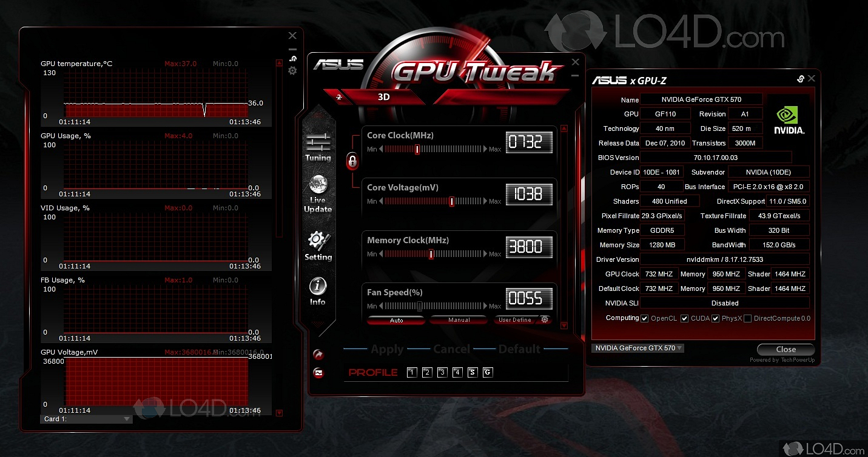The height and width of the screenshot is (457, 868).
Task: Decrease Fan Speed with the left arrow
Action: coord(382,306)
